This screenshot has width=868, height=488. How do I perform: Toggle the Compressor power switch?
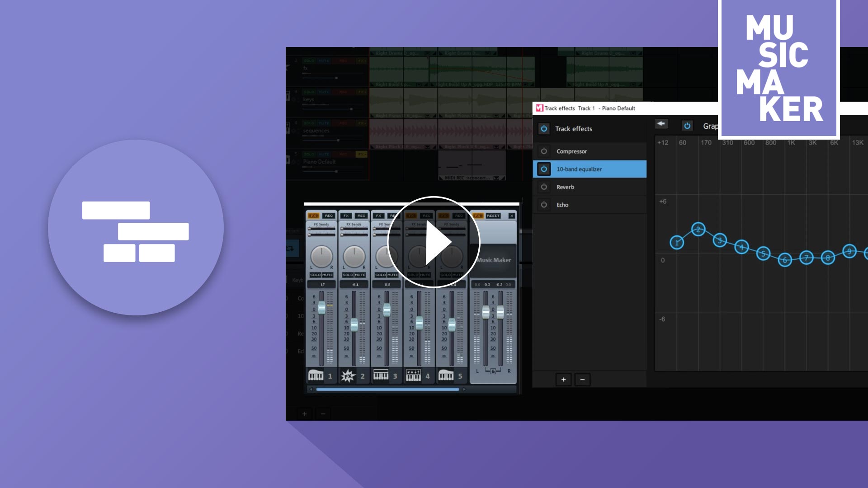click(544, 151)
